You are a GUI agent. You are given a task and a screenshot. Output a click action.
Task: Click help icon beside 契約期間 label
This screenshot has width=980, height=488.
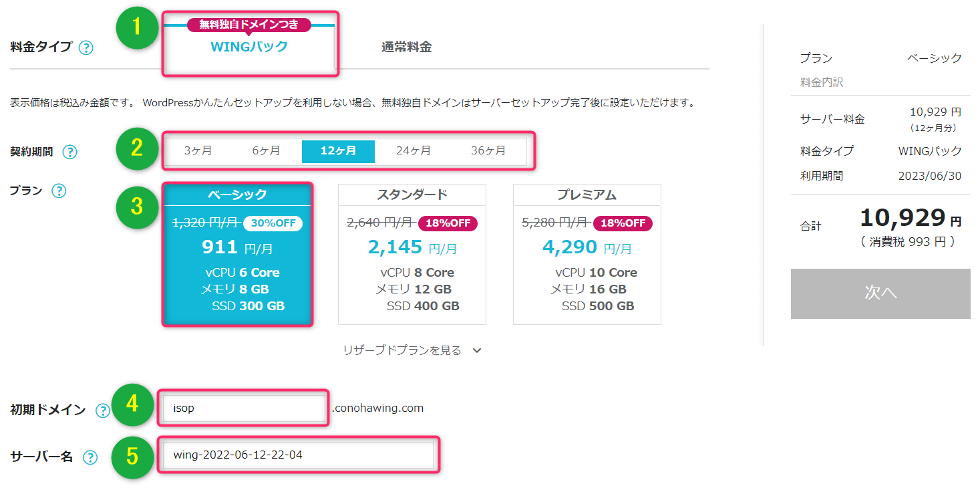coord(69,152)
